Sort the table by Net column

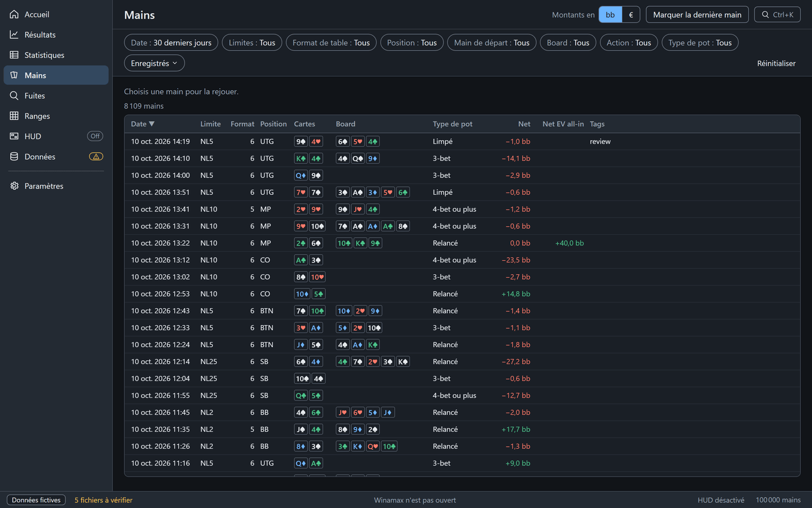(524, 124)
